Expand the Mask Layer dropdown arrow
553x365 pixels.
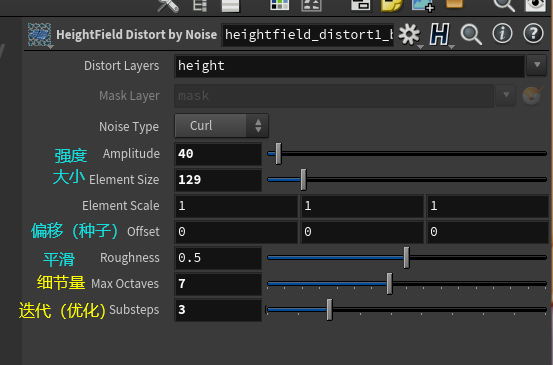pos(506,95)
